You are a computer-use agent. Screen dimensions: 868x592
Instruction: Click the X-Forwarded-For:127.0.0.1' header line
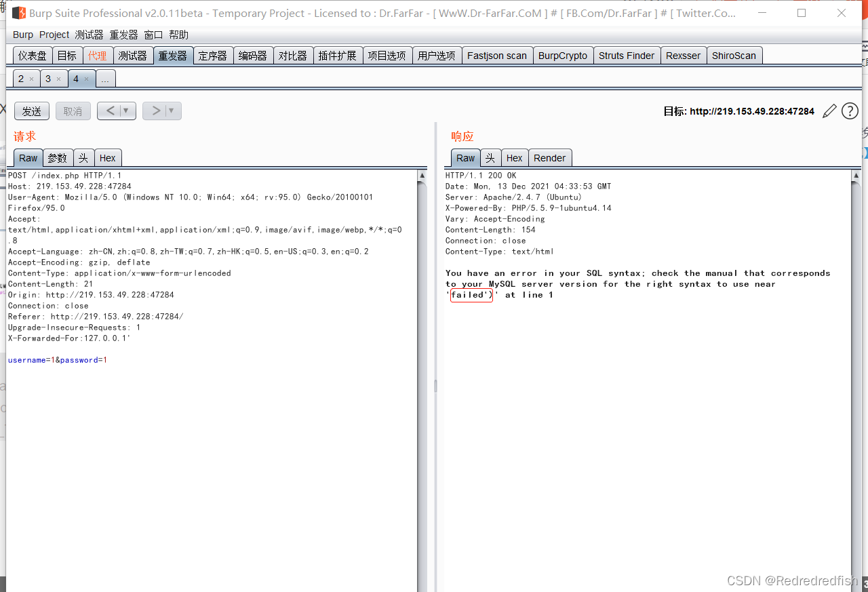pos(69,338)
